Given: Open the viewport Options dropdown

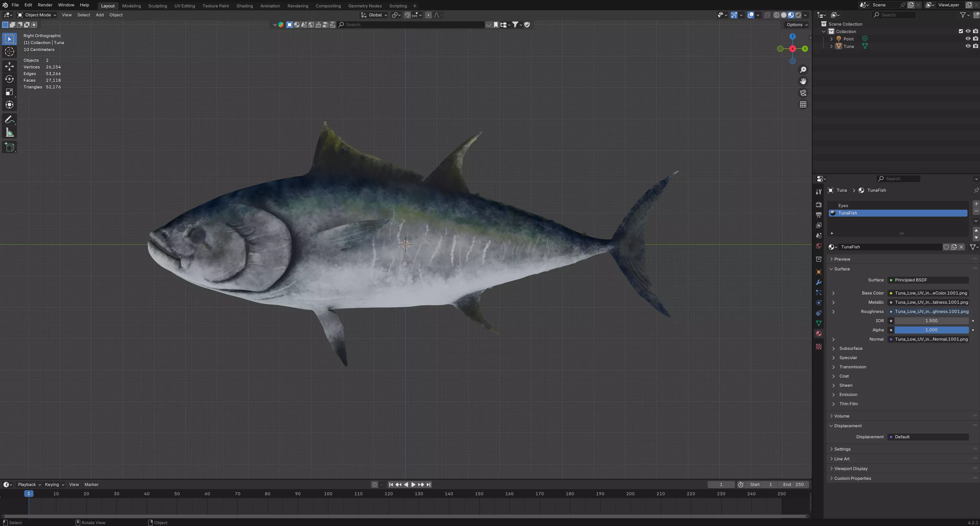Looking at the screenshot, I should (797, 24).
